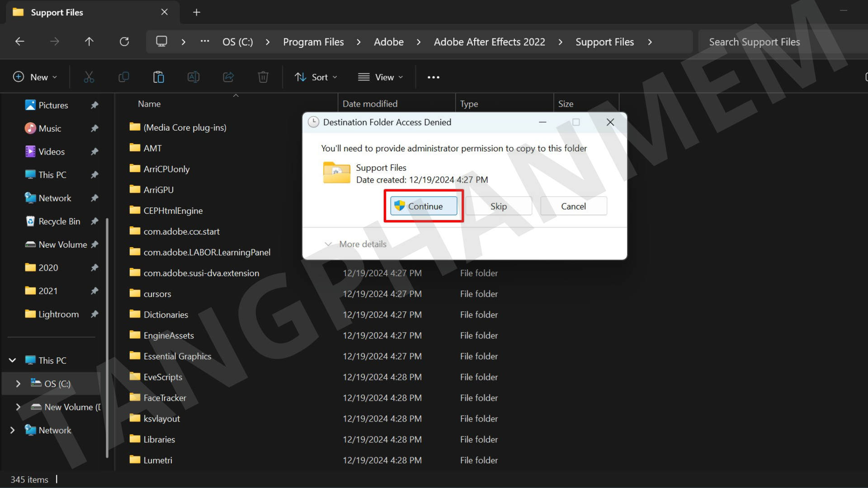Image resolution: width=868 pixels, height=488 pixels.
Task: Click the Delete trash can icon
Action: pyautogui.click(x=263, y=77)
